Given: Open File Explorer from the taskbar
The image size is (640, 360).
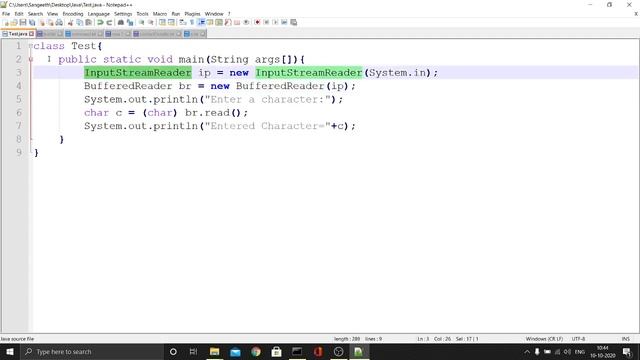Looking at the screenshot, I should coord(214,351).
